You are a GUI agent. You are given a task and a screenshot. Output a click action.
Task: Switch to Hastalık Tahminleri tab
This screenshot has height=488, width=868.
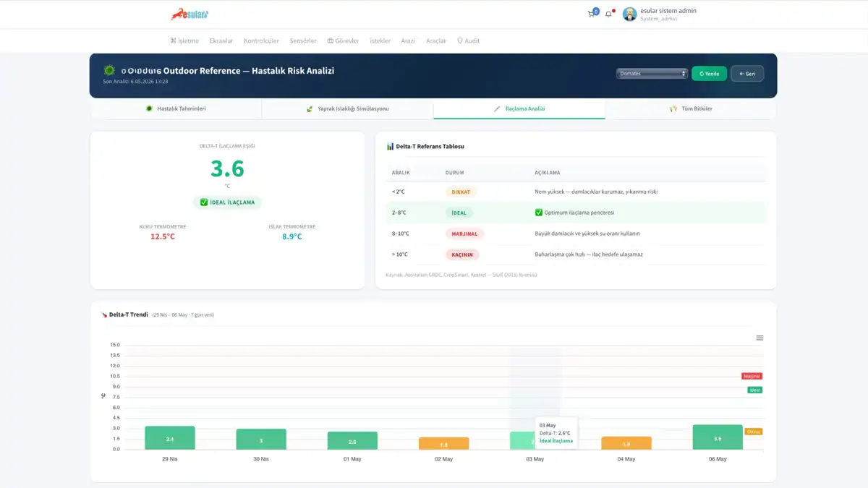pyautogui.click(x=176, y=108)
